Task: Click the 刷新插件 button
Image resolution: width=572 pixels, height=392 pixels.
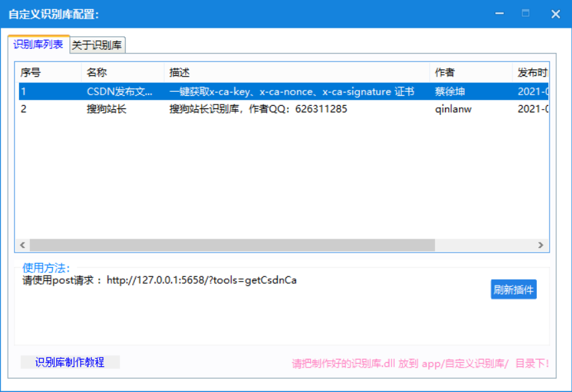Action: point(513,290)
